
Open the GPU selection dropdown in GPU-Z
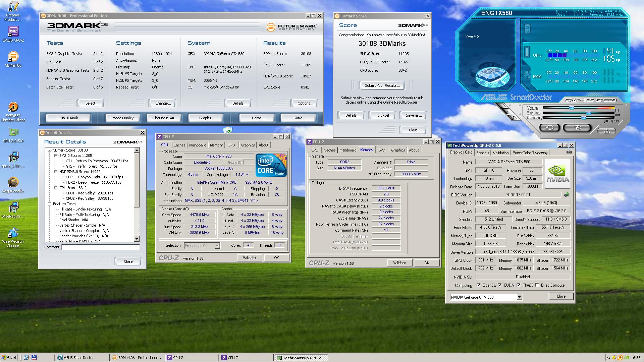[519, 297]
